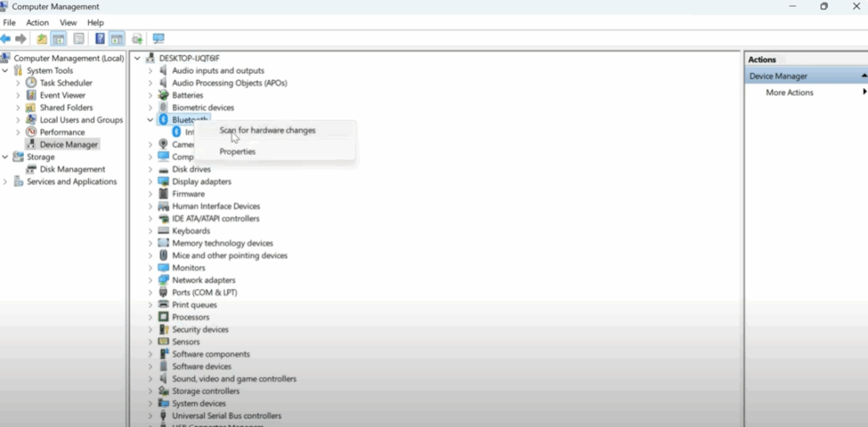Select Audio Processing Objects (APOs)

pos(229,83)
